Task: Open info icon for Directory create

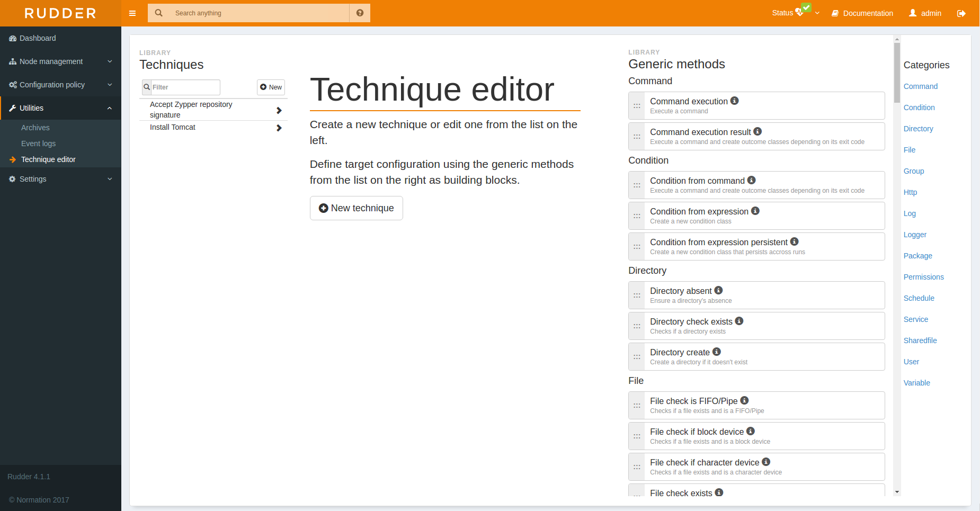Action: tap(716, 352)
